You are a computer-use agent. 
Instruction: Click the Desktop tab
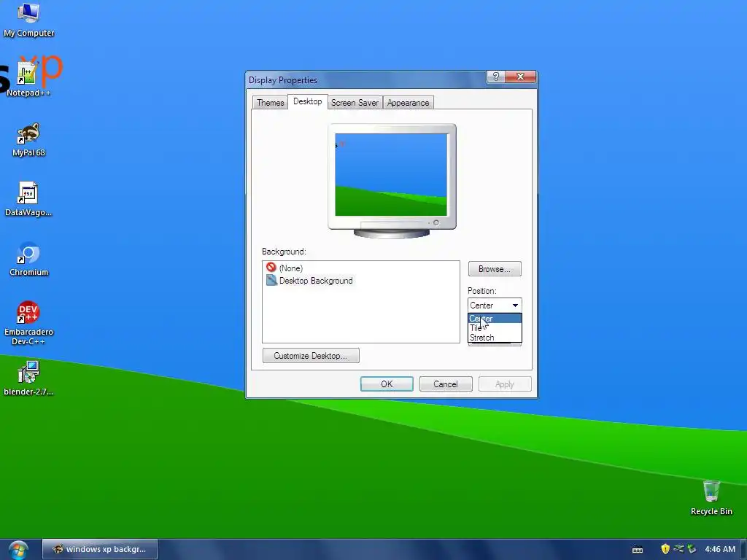307,101
